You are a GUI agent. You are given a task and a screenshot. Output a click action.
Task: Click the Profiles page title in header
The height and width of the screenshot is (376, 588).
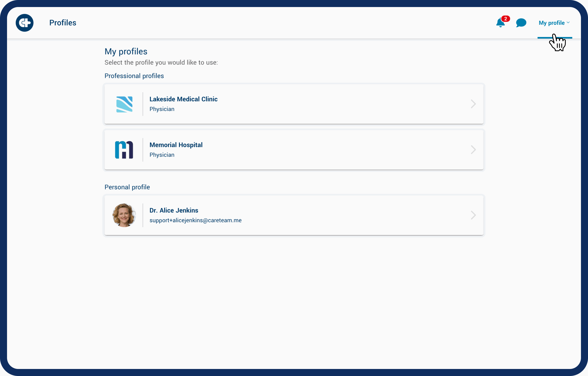point(63,23)
